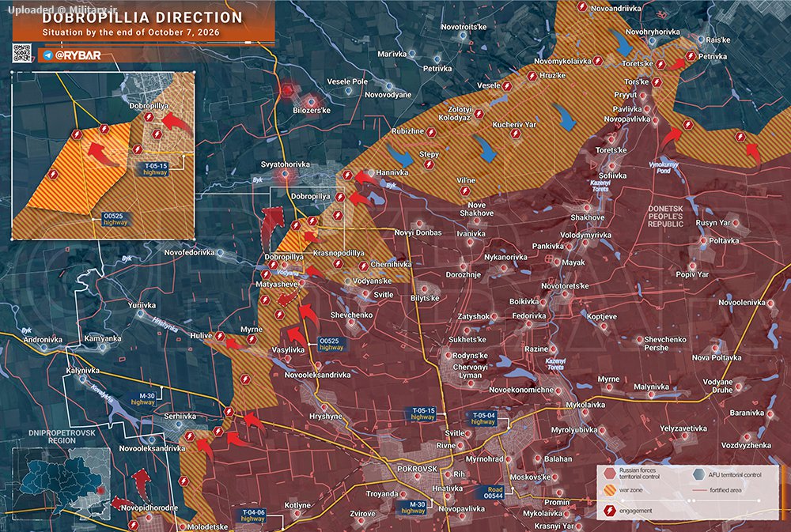Select the blue settlement marker at Novofedorivka
This screenshot has height=532, width=791.
[220, 253]
